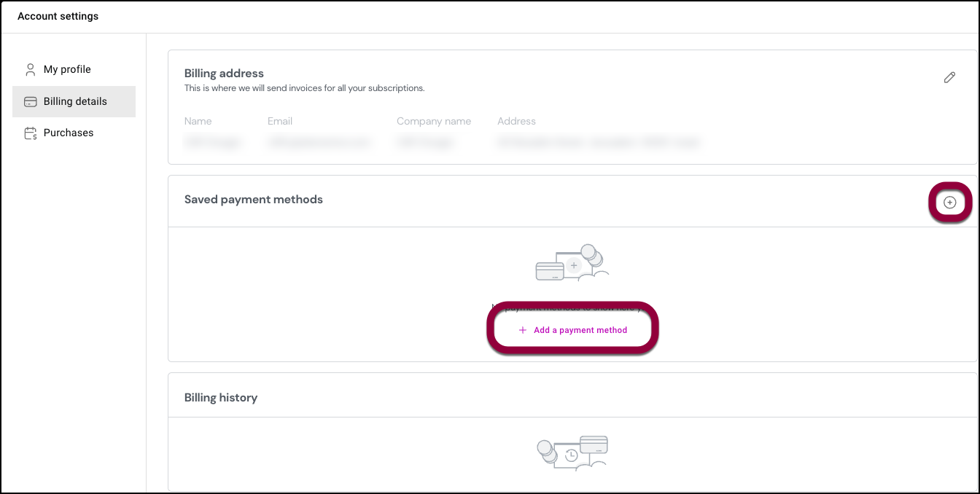Click the Account settings title

click(58, 16)
